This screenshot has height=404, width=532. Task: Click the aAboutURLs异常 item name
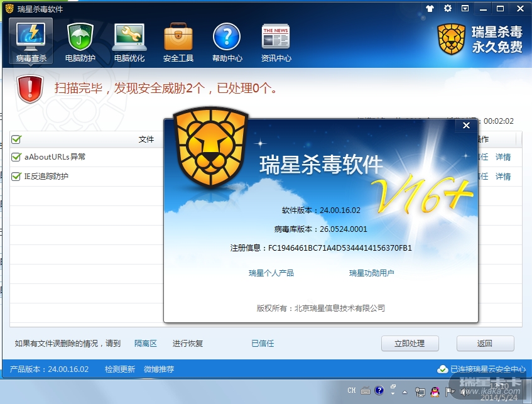55,157
